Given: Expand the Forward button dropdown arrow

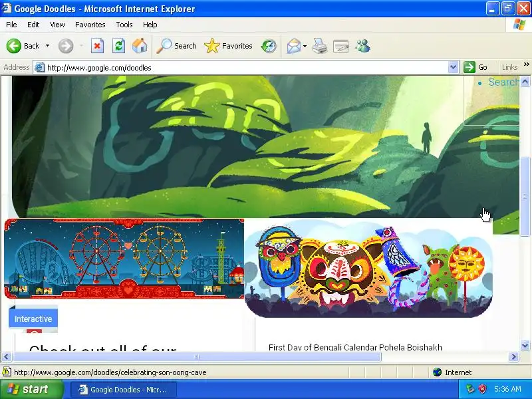Looking at the screenshot, I should point(81,46).
